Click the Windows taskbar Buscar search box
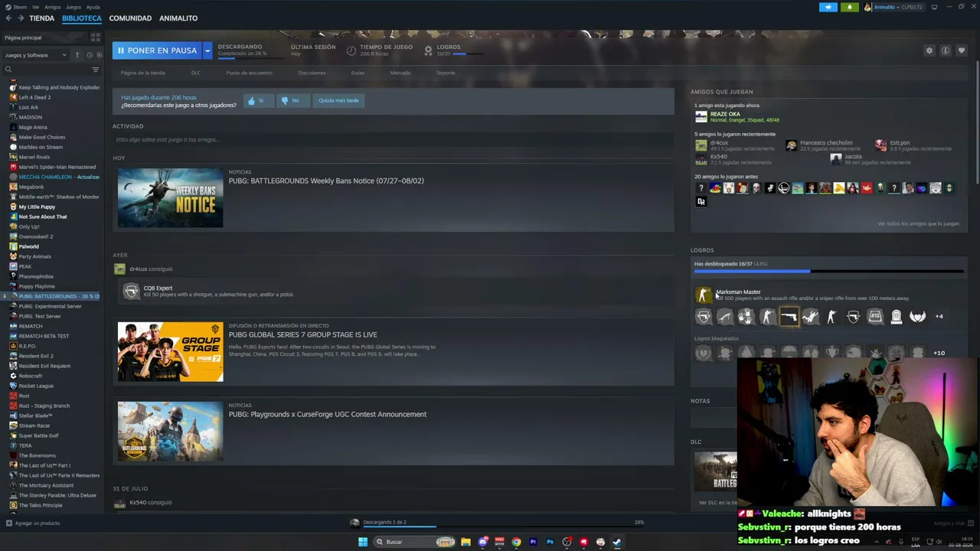Screen dimensions: 980x551 click(414, 542)
